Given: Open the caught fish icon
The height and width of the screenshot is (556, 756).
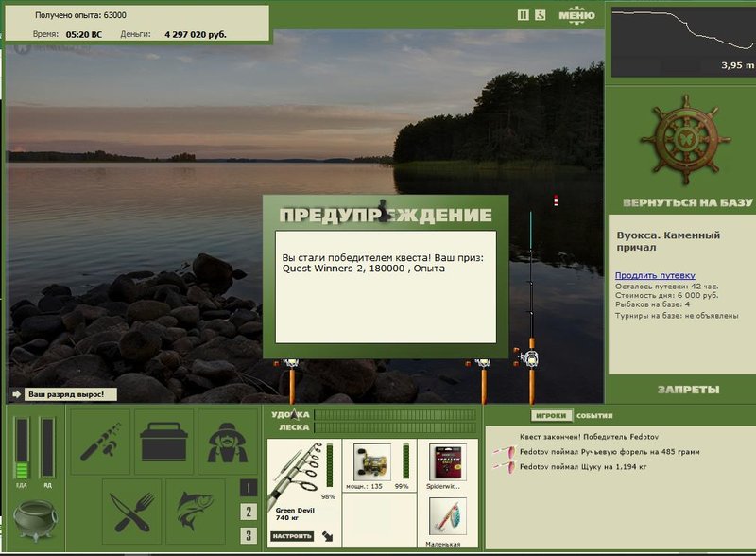Looking at the screenshot, I should [196, 512].
